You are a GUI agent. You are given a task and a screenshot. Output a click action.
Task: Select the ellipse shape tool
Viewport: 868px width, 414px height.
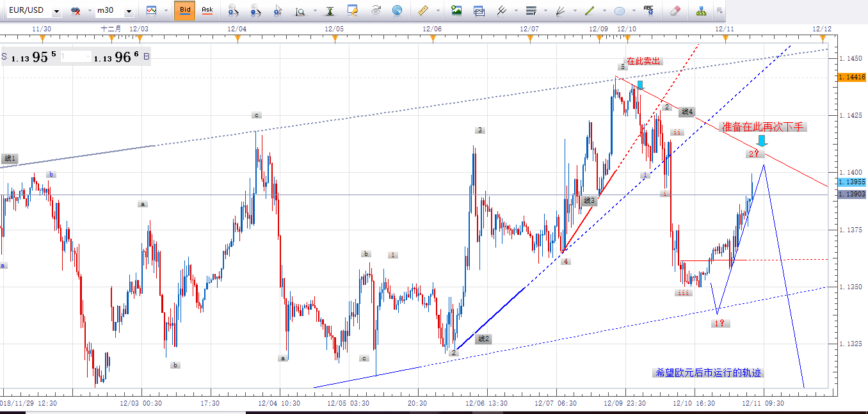point(620,10)
